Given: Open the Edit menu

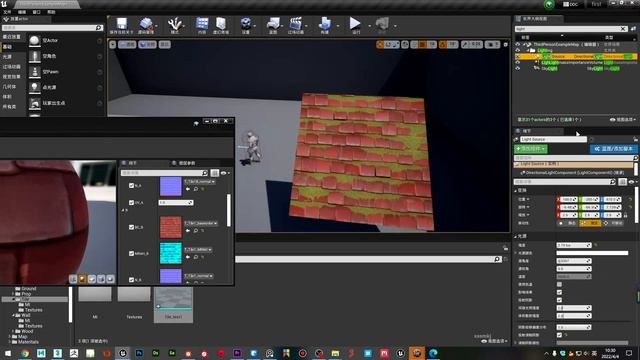Looking at the screenshot, I should (22, 12).
